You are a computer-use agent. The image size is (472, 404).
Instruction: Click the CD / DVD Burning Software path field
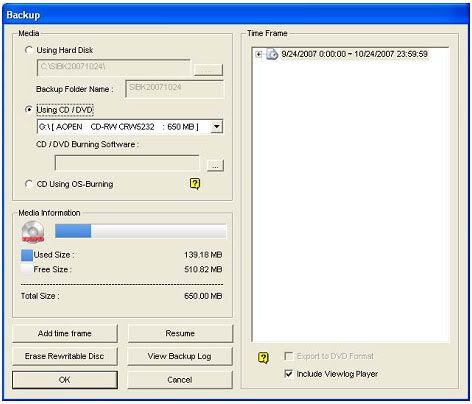pos(127,163)
